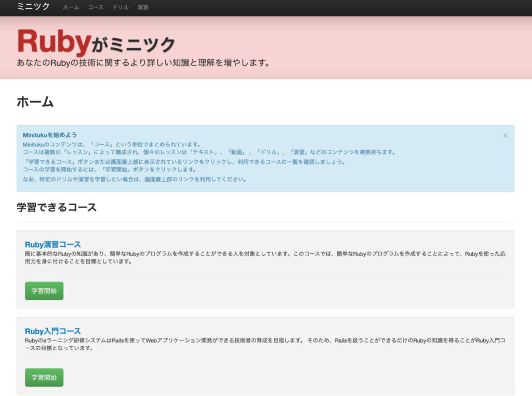Image resolution: width=532 pixels, height=396 pixels.
Task: Open the Ruby入門コース title link
Action: point(52,331)
